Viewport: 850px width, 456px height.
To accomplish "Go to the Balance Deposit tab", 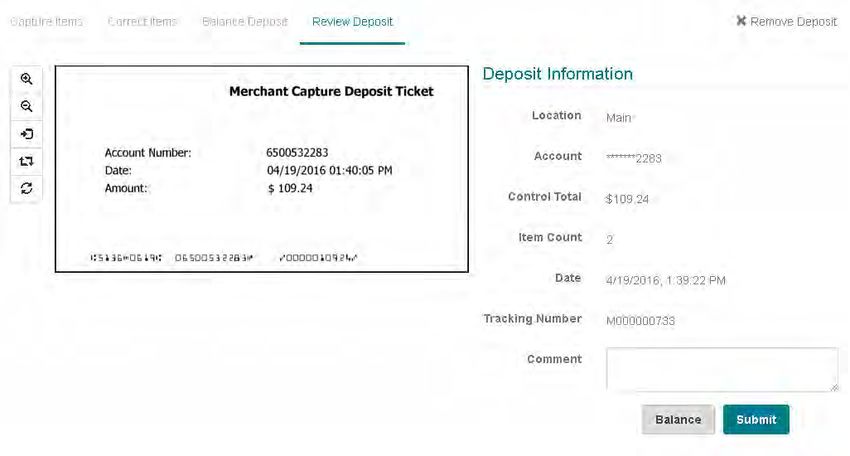I will pyautogui.click(x=244, y=22).
